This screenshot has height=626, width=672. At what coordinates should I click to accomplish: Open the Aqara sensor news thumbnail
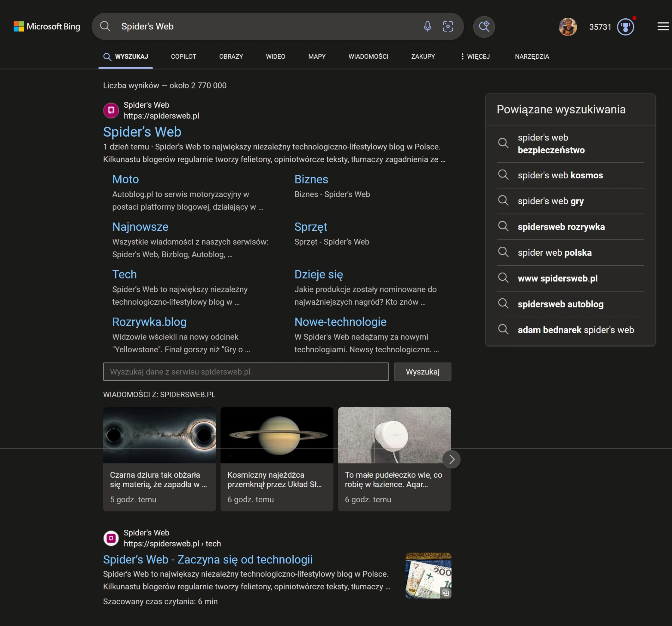[x=394, y=435]
